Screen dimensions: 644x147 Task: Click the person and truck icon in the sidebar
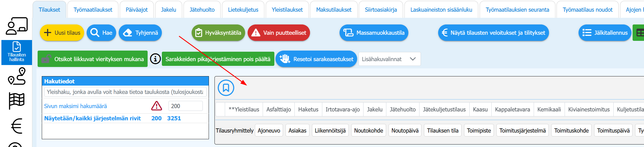(17, 26)
